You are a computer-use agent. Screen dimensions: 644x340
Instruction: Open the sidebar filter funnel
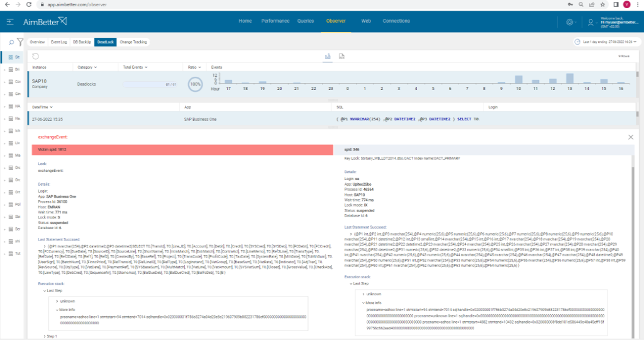click(20, 42)
